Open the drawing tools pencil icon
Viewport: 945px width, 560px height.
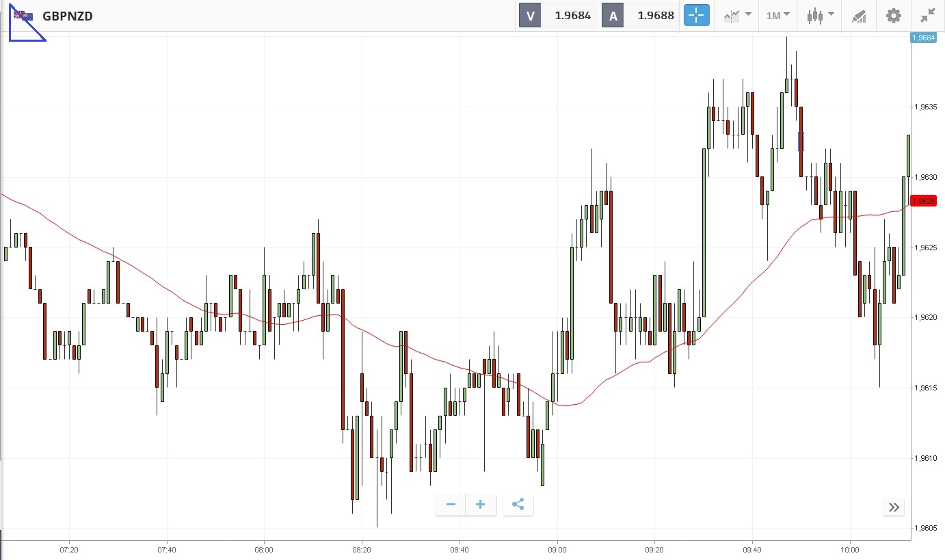pyautogui.click(x=859, y=16)
